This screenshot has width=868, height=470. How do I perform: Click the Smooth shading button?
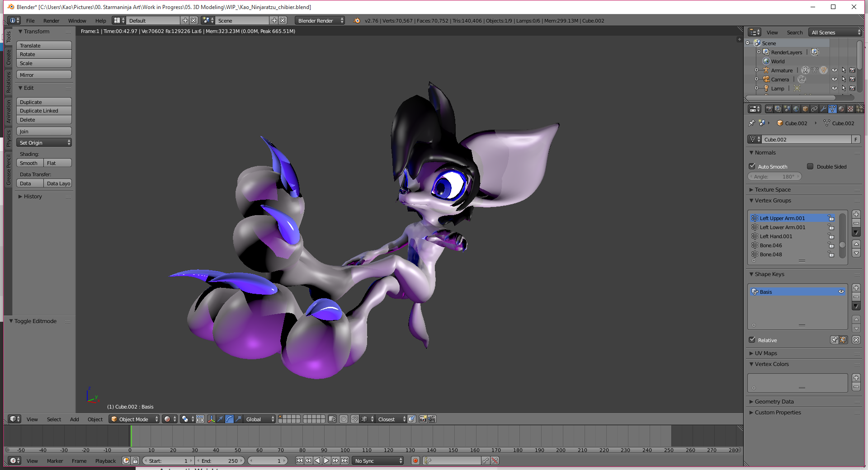point(30,163)
